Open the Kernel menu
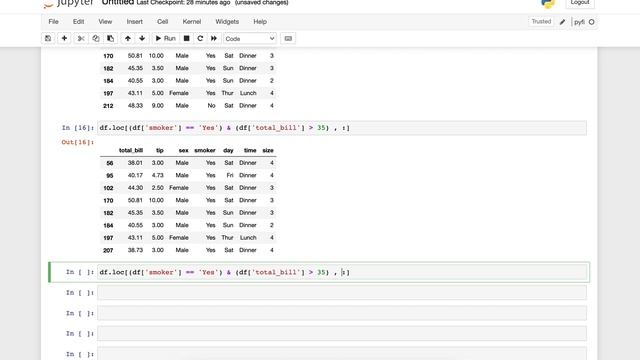Image resolution: width=640 pixels, height=360 pixels. [191, 22]
